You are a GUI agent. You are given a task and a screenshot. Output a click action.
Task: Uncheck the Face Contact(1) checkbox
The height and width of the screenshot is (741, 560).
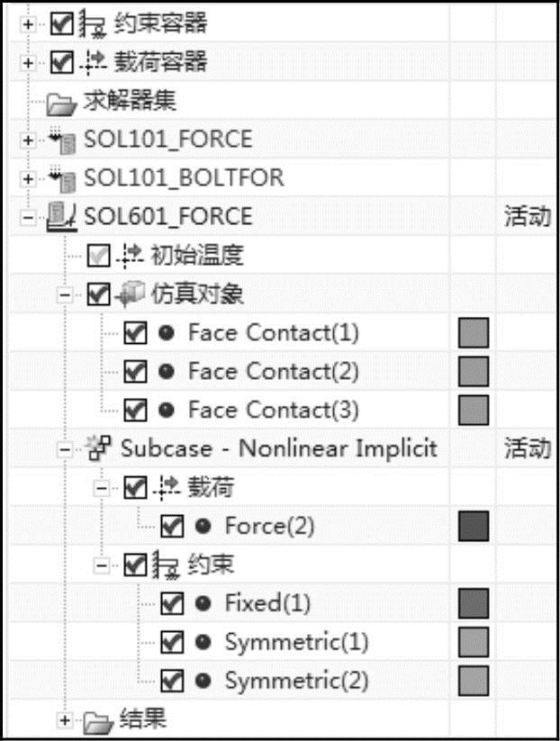[x=135, y=333]
